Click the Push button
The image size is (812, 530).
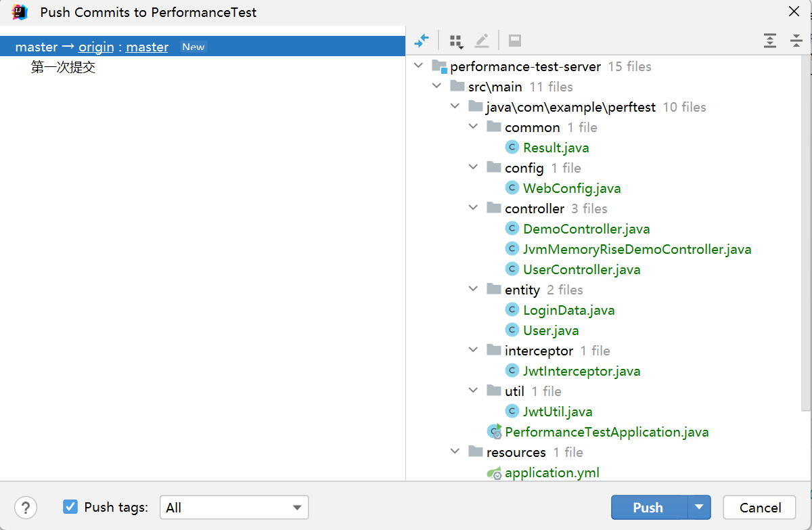pyautogui.click(x=649, y=507)
